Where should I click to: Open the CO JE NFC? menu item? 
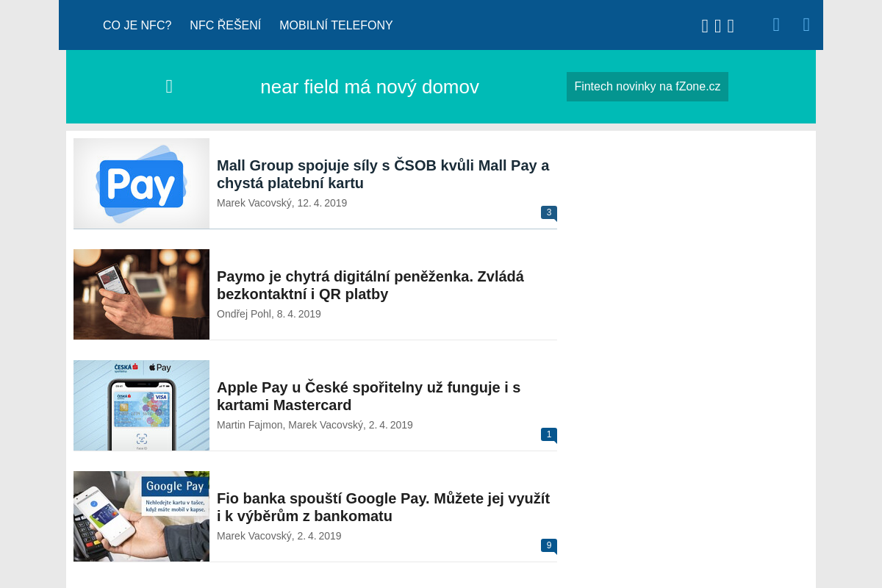click(137, 26)
